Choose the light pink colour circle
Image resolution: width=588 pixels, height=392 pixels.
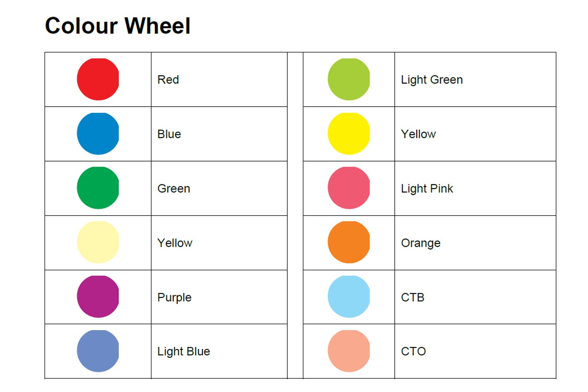[x=348, y=188]
